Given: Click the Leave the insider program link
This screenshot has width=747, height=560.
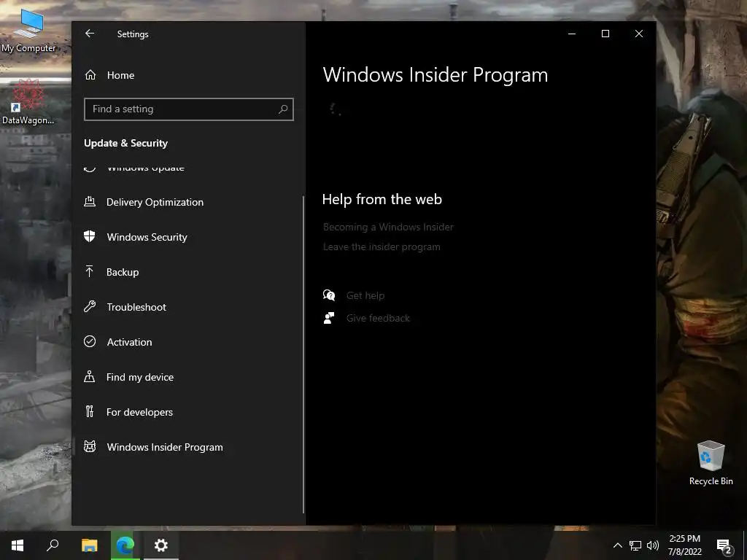Looking at the screenshot, I should click(x=382, y=246).
